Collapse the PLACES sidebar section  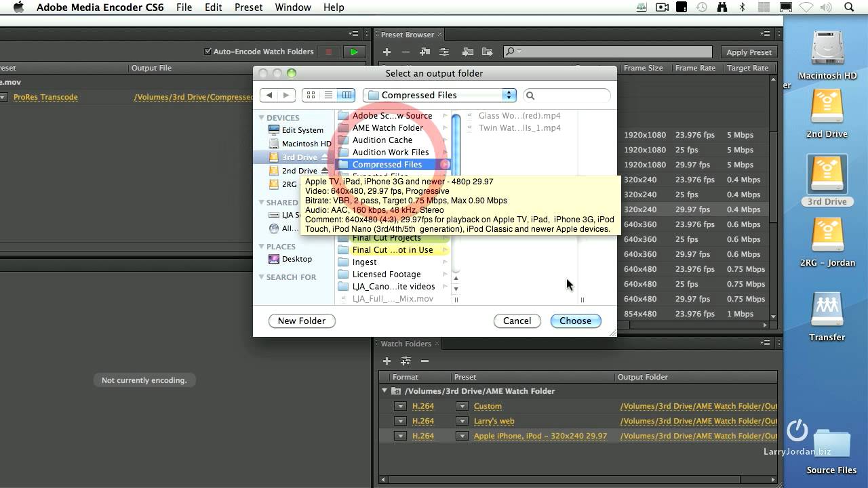tap(262, 247)
